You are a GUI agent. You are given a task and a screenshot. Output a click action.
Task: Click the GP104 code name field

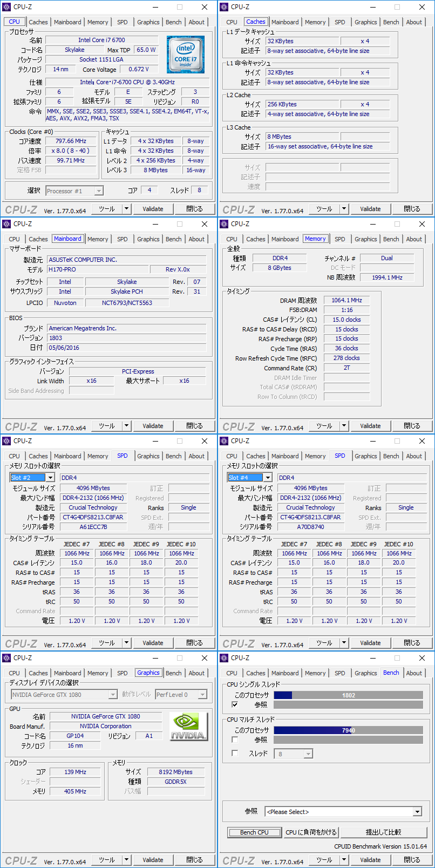(75, 736)
